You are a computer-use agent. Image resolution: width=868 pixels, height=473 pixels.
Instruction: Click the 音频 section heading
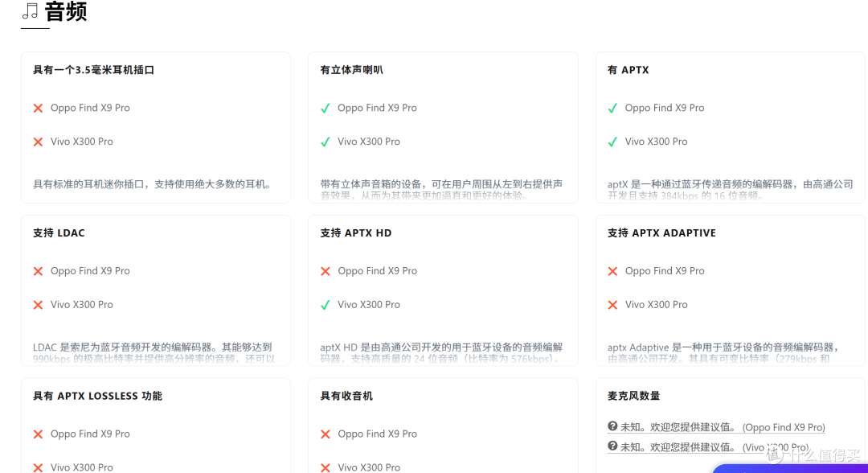(66, 11)
